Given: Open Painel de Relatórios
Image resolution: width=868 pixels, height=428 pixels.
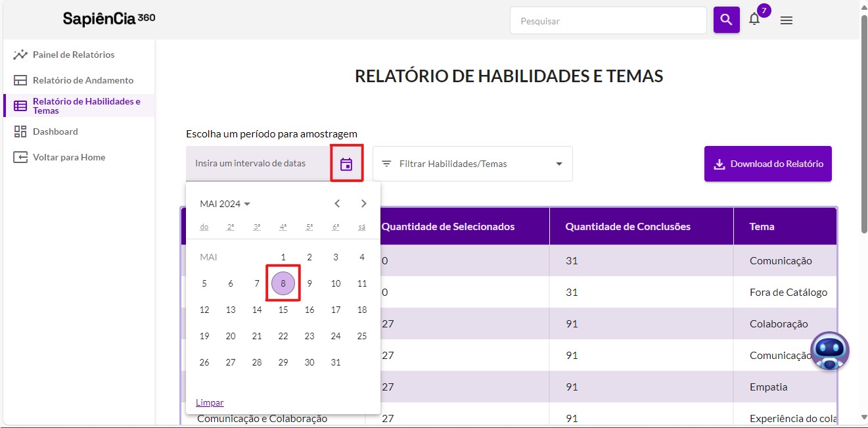Looking at the screenshot, I should tap(74, 55).
